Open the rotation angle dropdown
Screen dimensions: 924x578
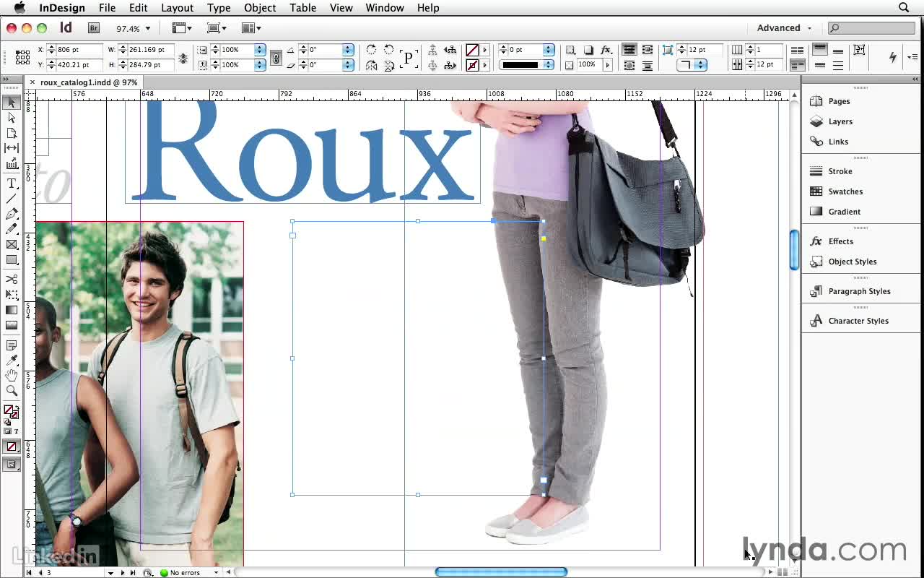(x=349, y=50)
